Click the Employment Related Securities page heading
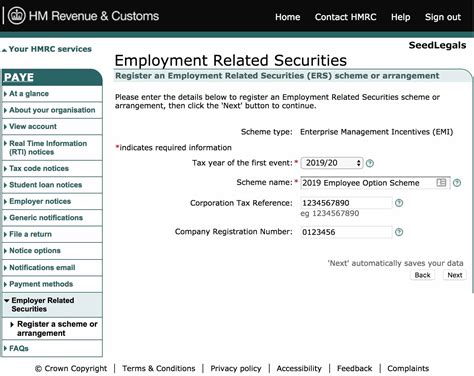 pos(231,60)
